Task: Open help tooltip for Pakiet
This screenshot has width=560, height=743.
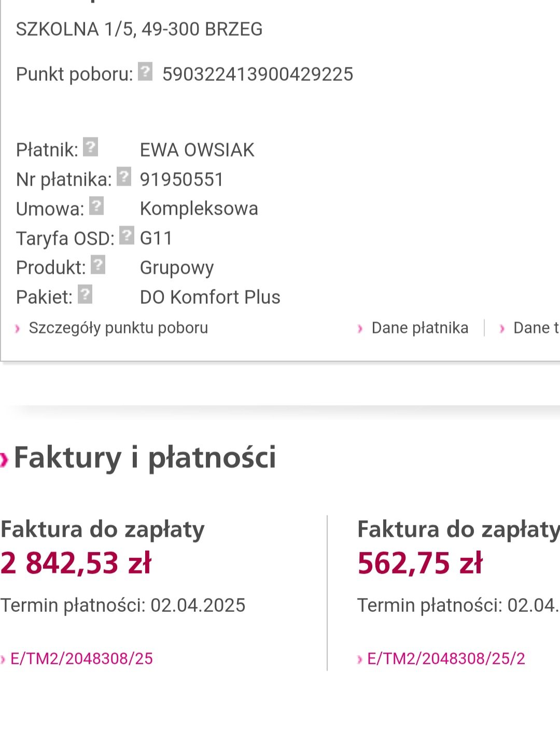Action: [x=85, y=294]
